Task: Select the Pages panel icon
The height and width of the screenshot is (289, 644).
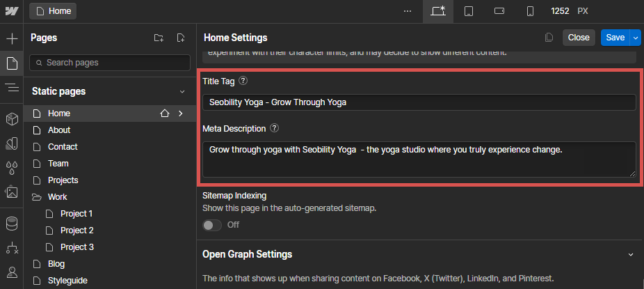Action: [x=12, y=63]
